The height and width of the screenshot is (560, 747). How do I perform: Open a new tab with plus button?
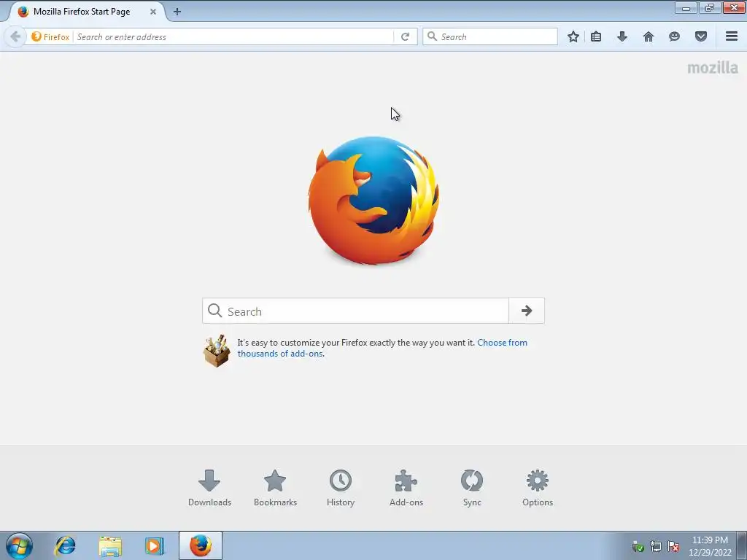[x=177, y=12]
